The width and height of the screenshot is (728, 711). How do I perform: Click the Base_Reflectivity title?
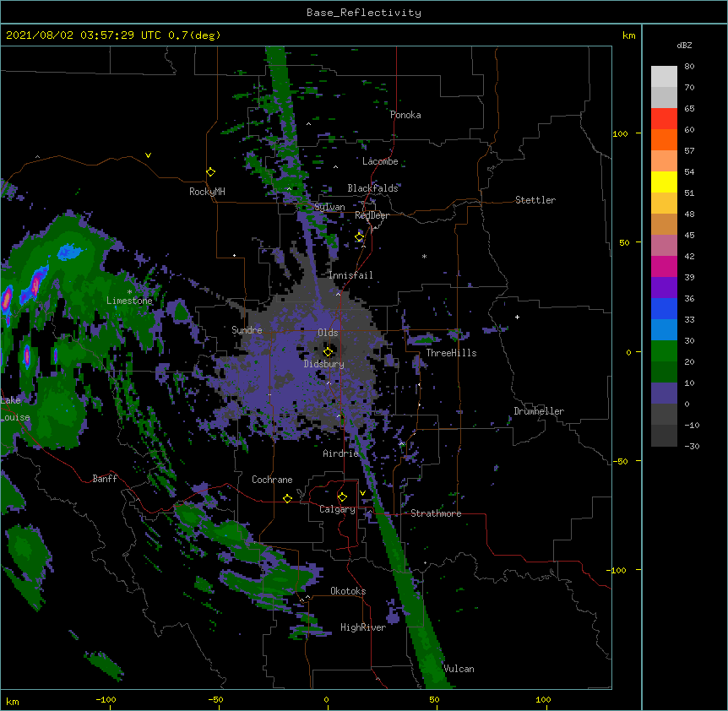364,13
